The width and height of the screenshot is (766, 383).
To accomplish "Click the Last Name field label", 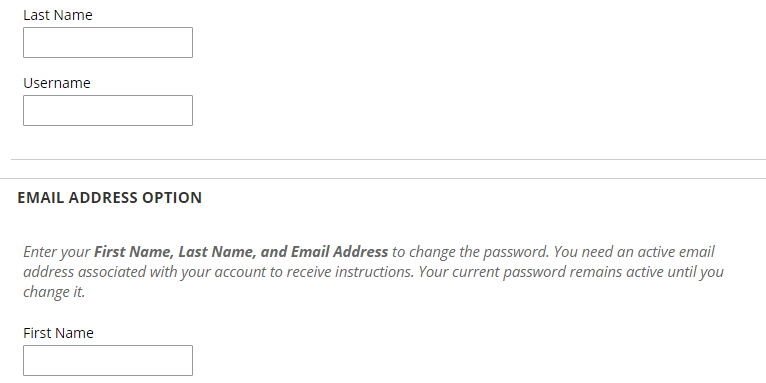I will pos(58,15).
